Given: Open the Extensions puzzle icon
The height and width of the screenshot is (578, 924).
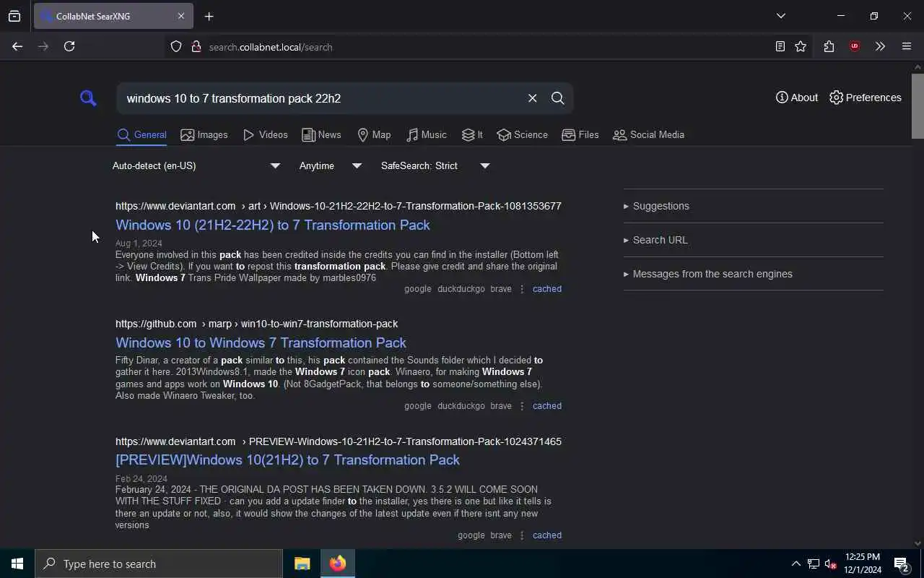Looking at the screenshot, I should [x=829, y=46].
